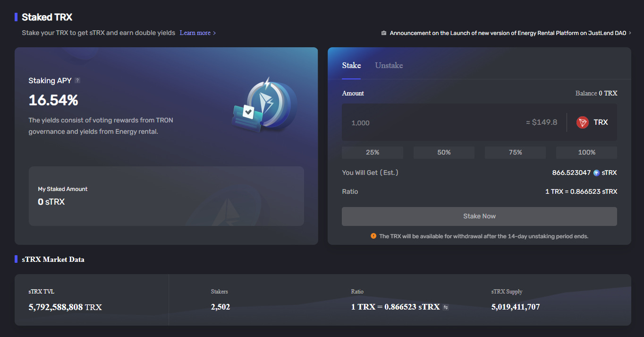Viewport: 644px width, 337px height.
Task: Click the chevron next to Learn more
Action: pos(214,33)
